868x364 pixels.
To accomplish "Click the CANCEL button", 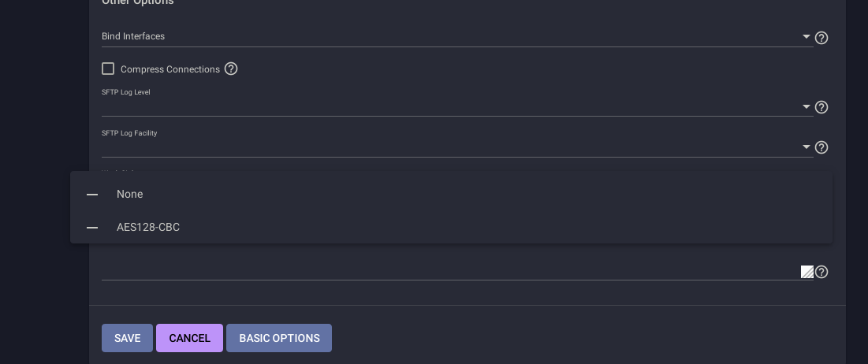I will tap(189, 338).
